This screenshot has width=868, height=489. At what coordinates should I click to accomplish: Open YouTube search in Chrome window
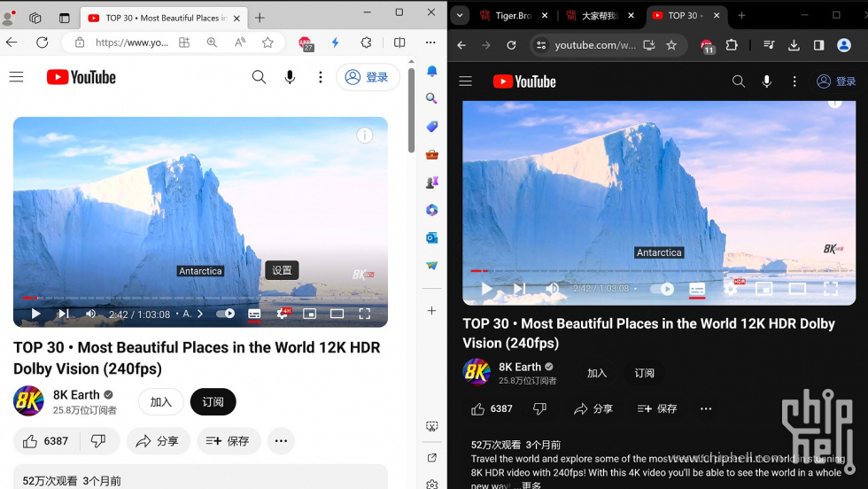pos(739,81)
